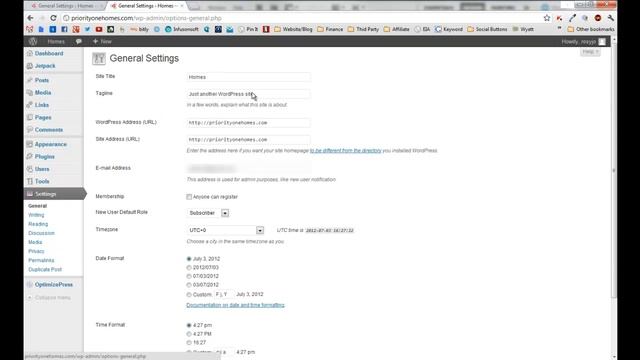Click the + New admin bar button

click(102, 41)
